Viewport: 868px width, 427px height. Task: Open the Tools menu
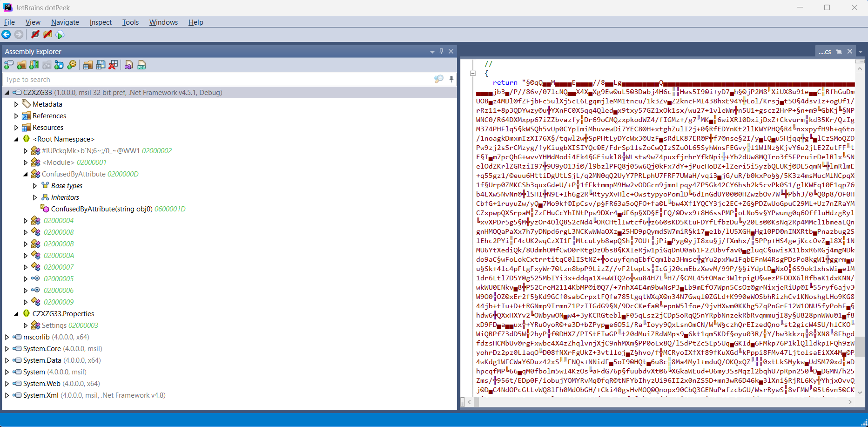coord(130,22)
